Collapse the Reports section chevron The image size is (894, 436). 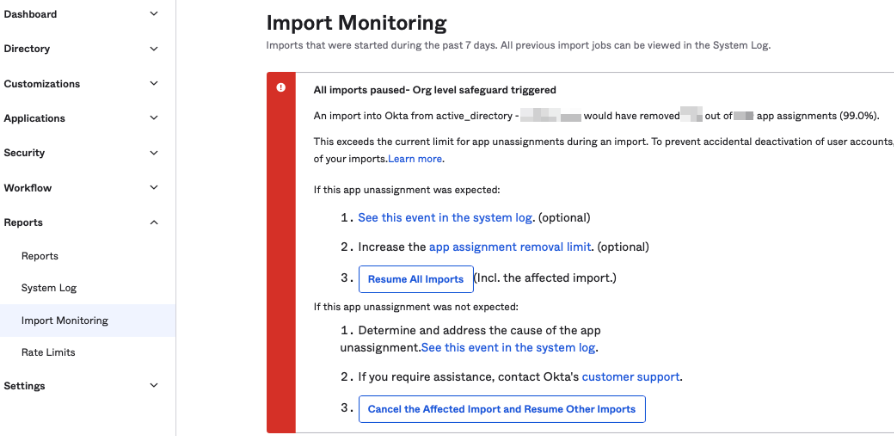point(153,222)
